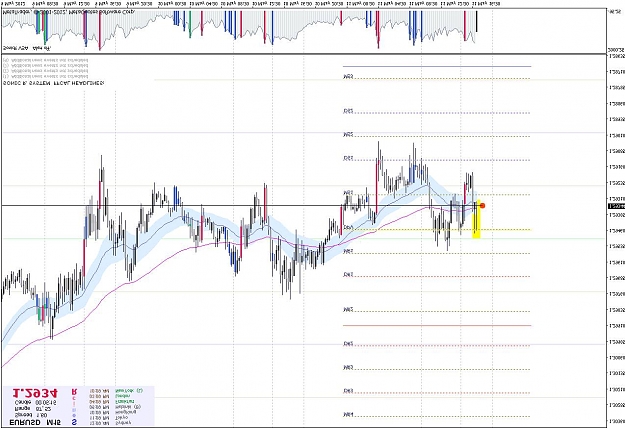Select the Sydney session row
The image size is (625, 429).
(x=112, y=423)
